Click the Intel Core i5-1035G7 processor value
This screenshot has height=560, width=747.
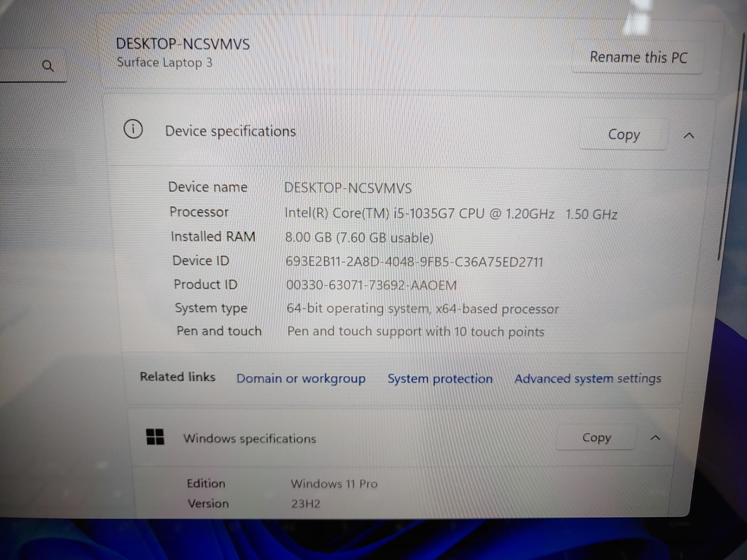point(451,214)
